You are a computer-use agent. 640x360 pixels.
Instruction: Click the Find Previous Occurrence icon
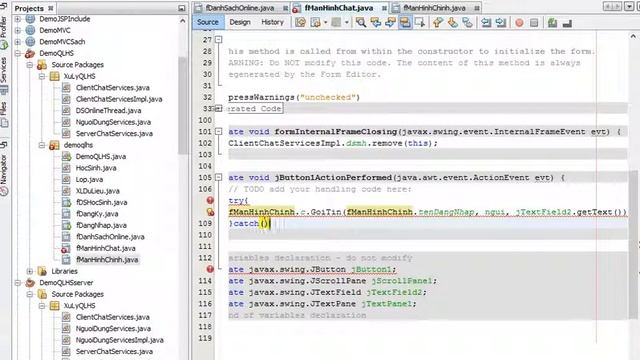point(376,22)
